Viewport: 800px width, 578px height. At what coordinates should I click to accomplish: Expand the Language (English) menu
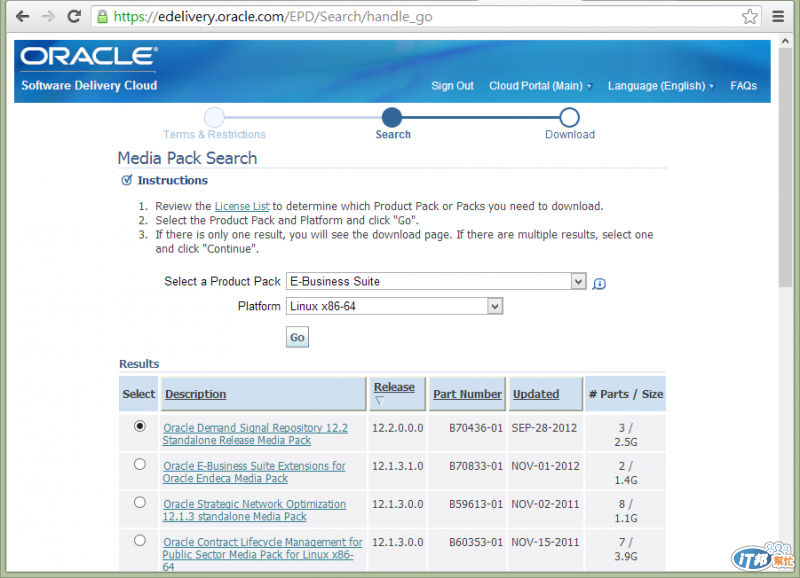pos(661,86)
